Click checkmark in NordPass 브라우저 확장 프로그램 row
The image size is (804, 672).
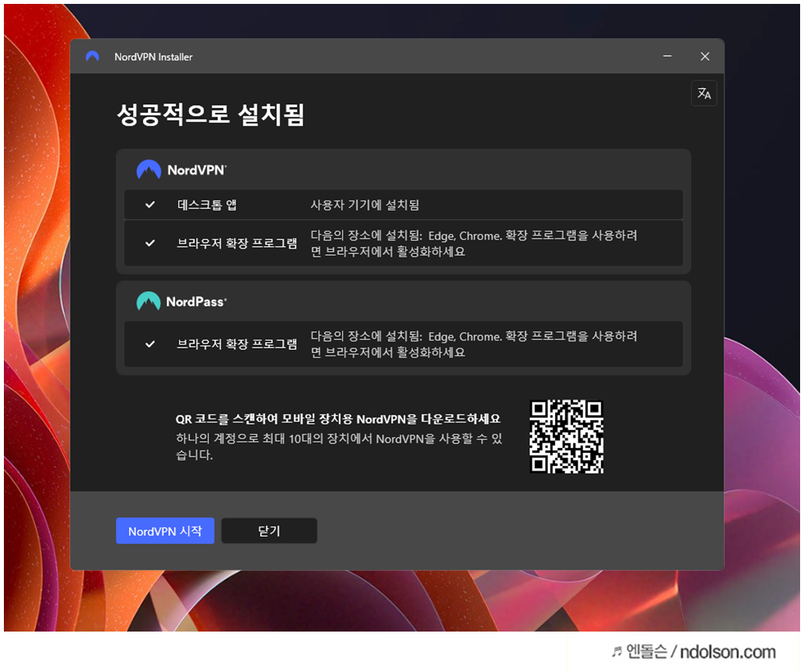(x=150, y=344)
